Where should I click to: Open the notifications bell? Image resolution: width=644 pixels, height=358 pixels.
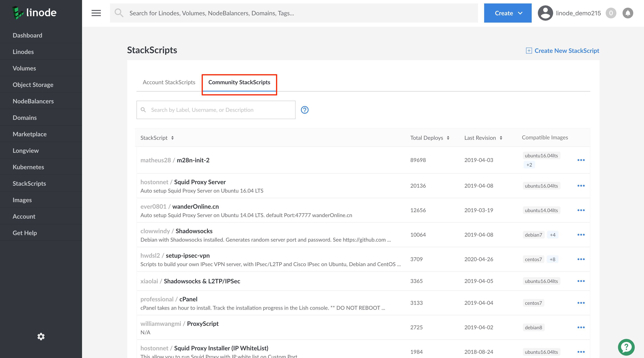click(x=628, y=13)
